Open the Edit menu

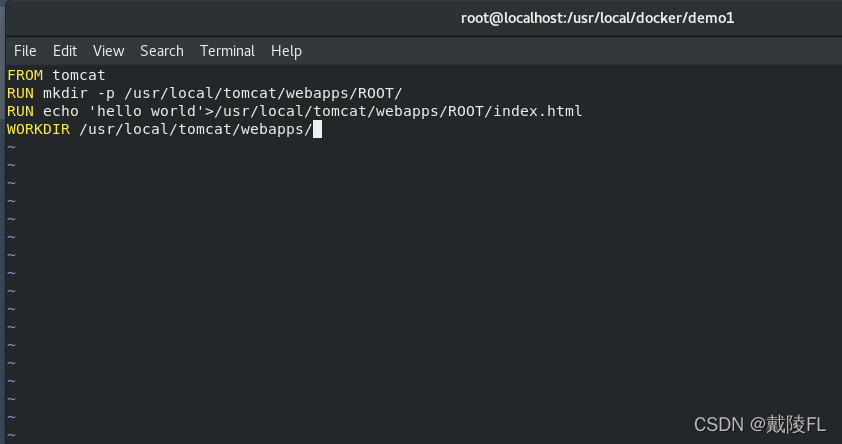click(x=64, y=51)
